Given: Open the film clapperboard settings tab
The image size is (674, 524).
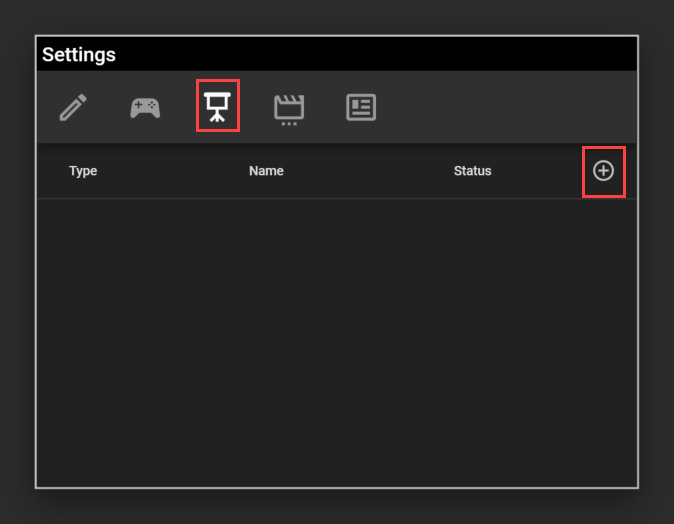Looking at the screenshot, I should [289, 108].
